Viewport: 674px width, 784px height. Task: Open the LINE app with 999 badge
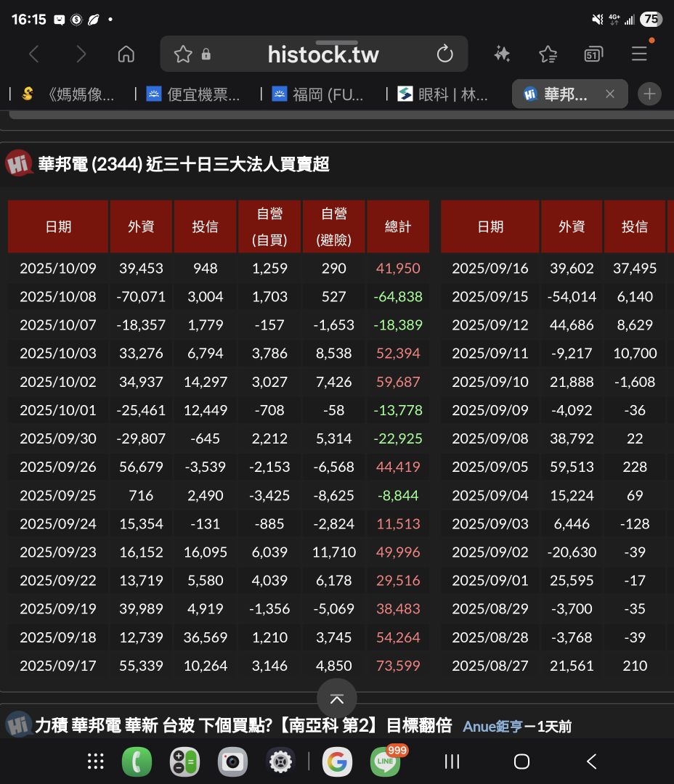pyautogui.click(x=386, y=761)
